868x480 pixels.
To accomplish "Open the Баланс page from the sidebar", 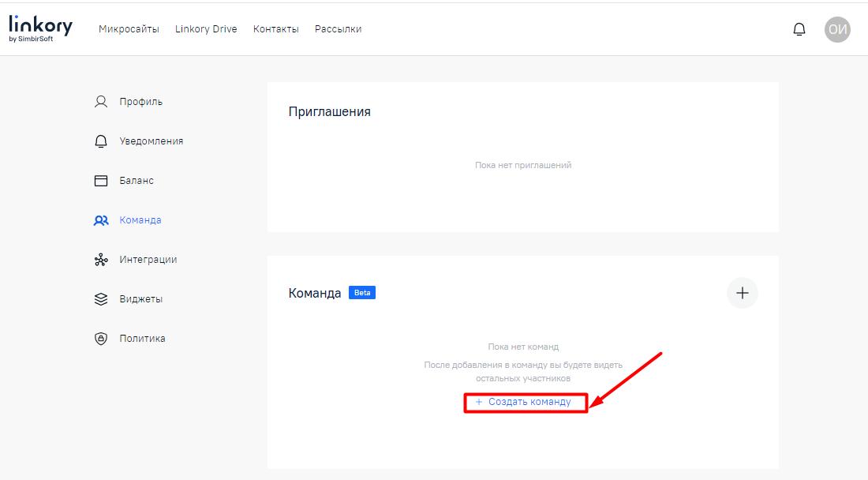I will coord(137,180).
